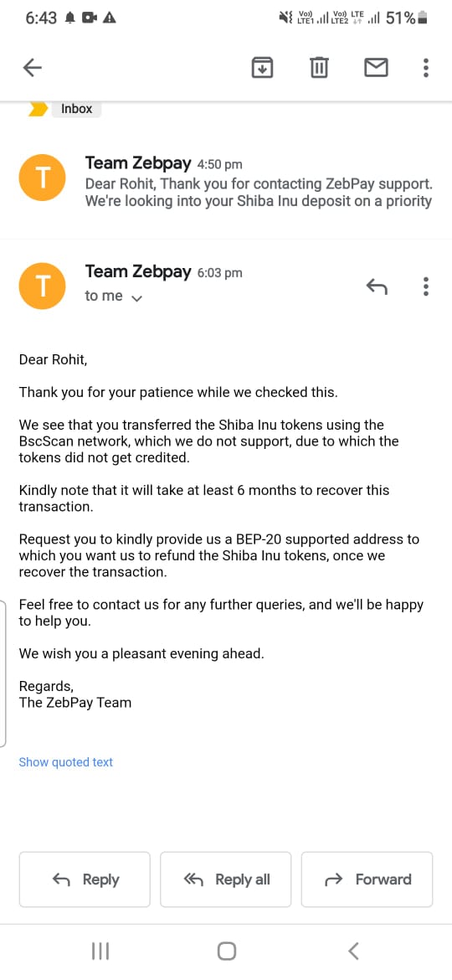This screenshot has width=452, height=980.
Task: Tap the avatar of the collapsed 4:50 pm message
Action: (x=43, y=178)
